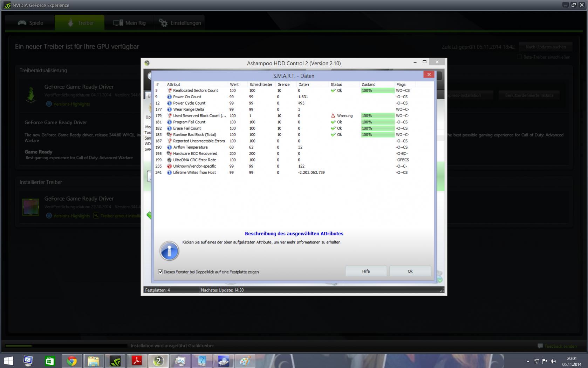
Task: Click the Windows Start button
Action: (x=8, y=361)
